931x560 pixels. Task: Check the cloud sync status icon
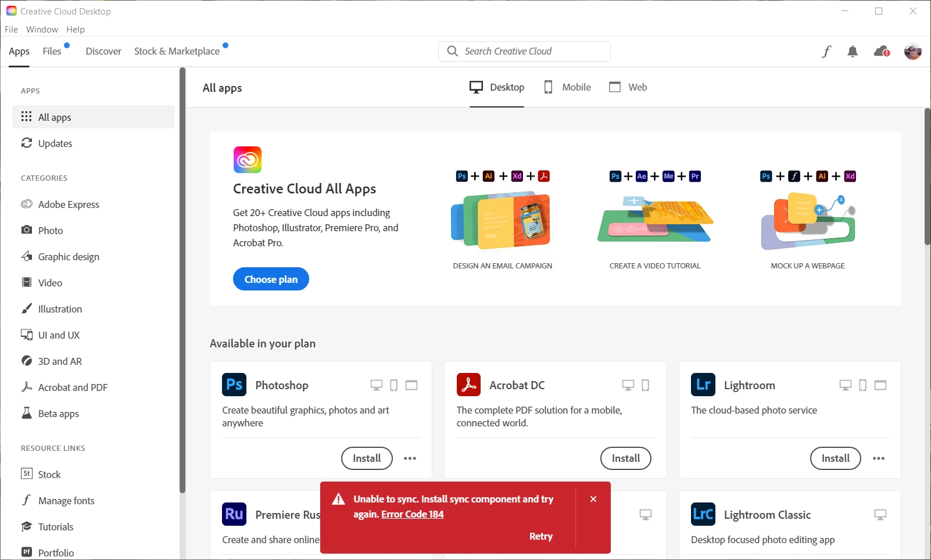(x=882, y=51)
